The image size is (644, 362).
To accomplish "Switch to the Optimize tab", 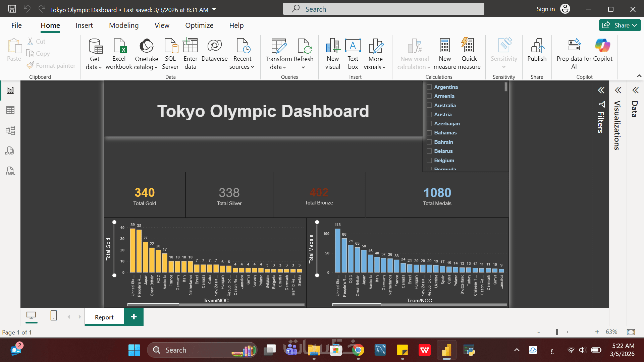I will [x=199, y=25].
